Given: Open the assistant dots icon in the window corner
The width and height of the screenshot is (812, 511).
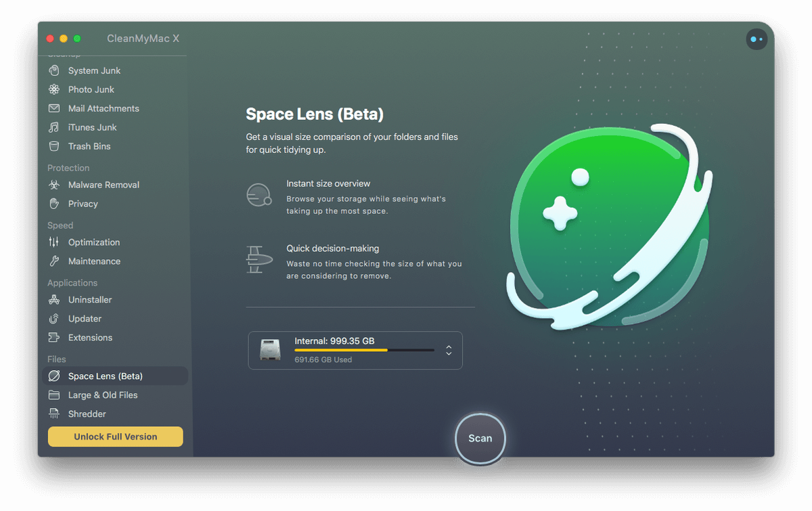Looking at the screenshot, I should pos(757,39).
